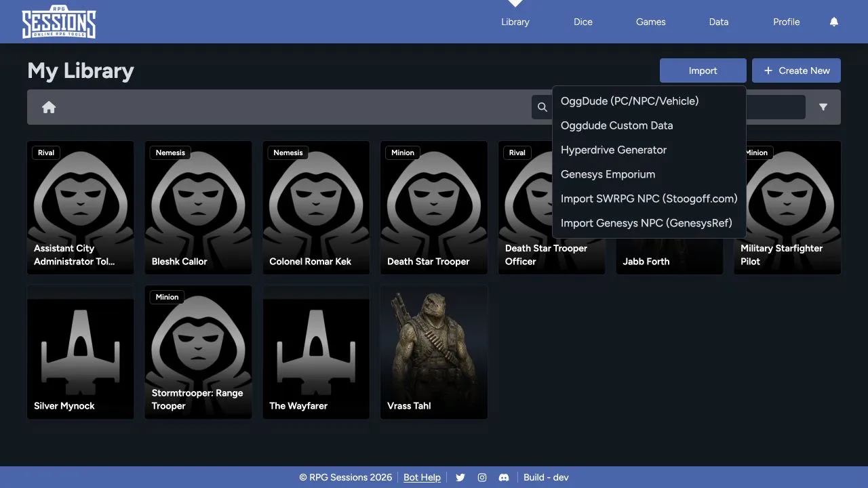868x488 pixels.
Task: Click the My Library heading
Action: coord(81,70)
